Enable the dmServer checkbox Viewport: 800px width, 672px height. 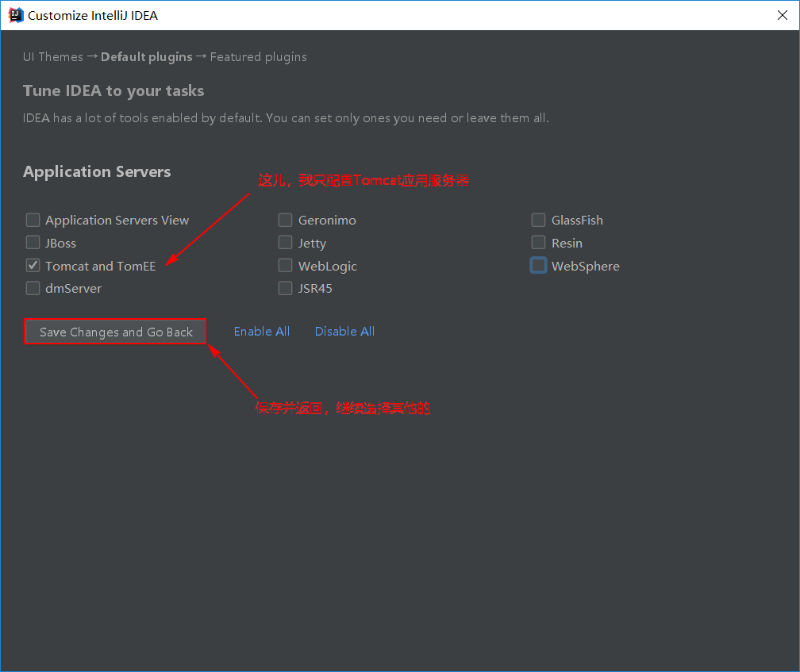click(x=33, y=288)
